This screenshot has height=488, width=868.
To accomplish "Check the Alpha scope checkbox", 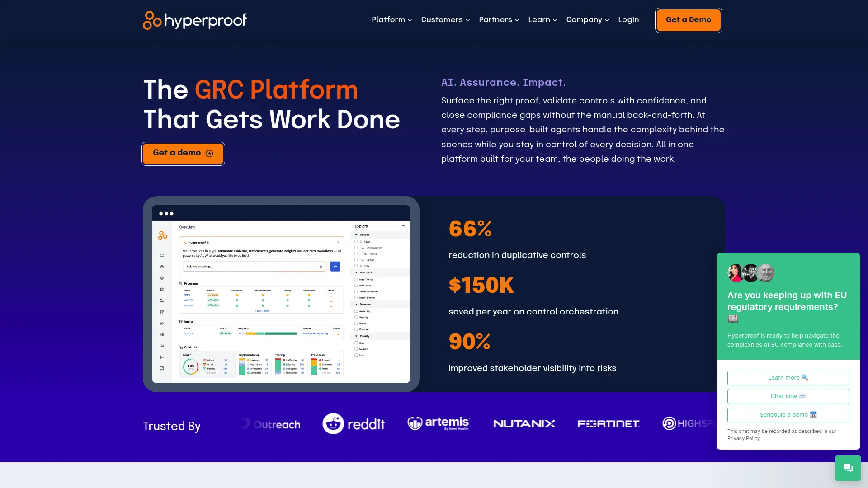I will (356, 242).
